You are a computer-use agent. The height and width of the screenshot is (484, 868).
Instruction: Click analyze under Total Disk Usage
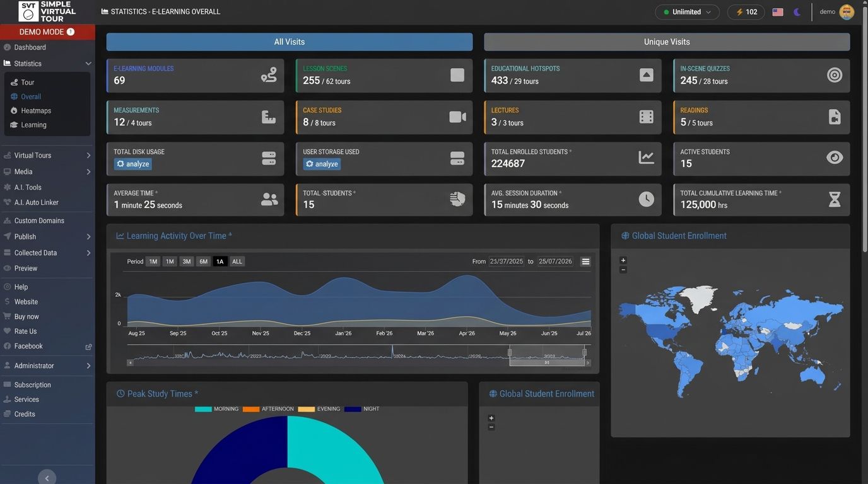point(133,164)
